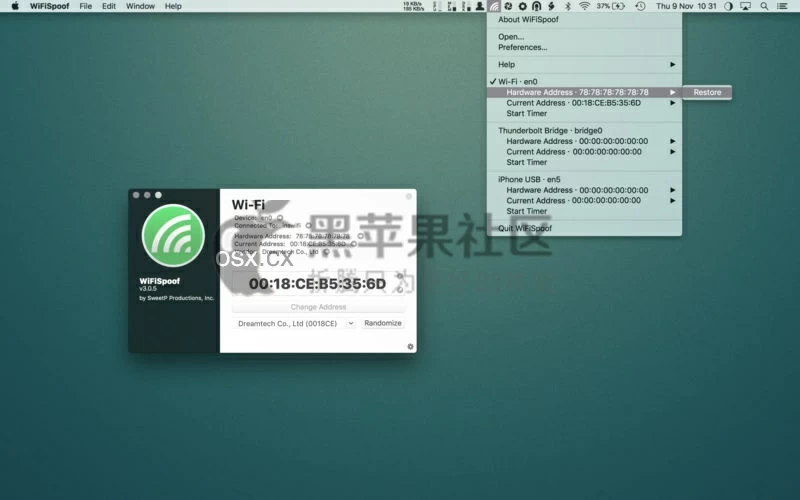This screenshot has width=800, height=500.
Task: Select the Thunderbolt Bridge · bridge0 interface
Action: click(x=584, y=130)
